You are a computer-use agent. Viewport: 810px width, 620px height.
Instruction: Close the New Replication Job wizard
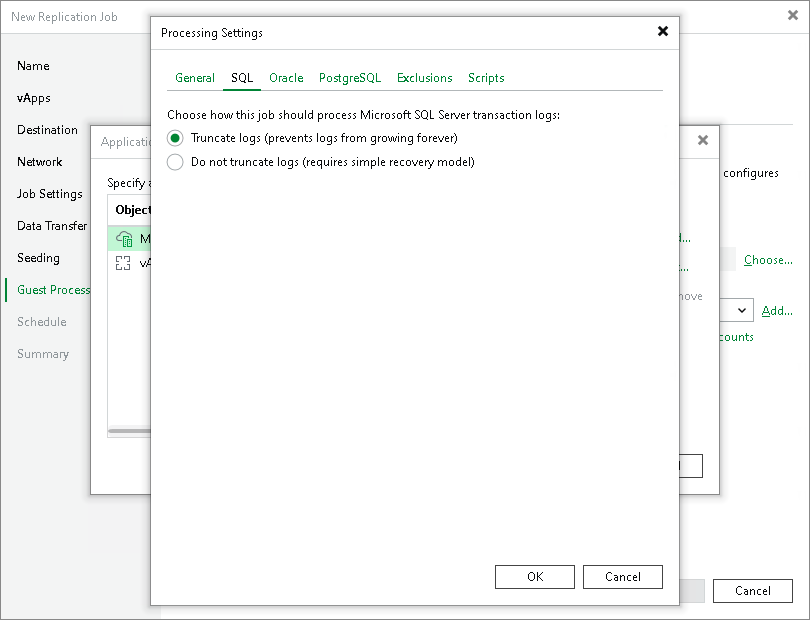793,16
